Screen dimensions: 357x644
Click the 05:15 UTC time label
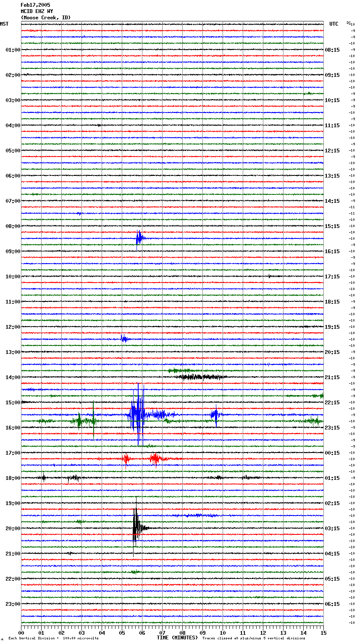[x=332, y=579]
